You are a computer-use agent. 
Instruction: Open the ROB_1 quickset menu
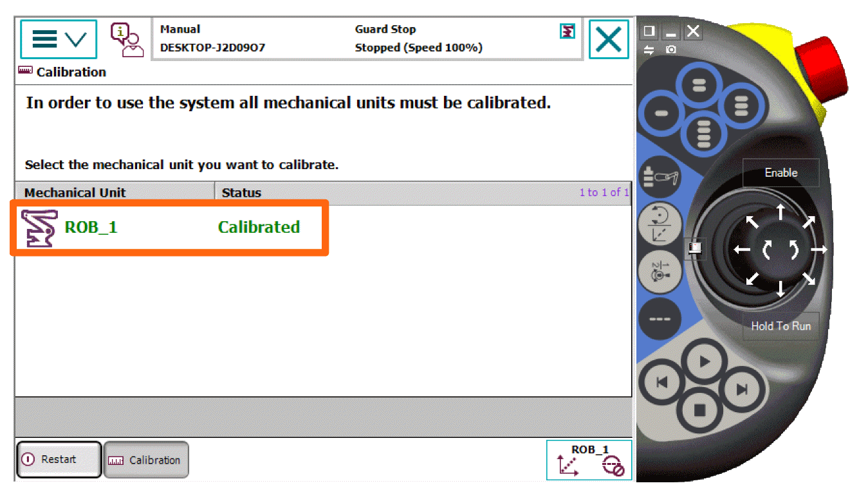click(x=589, y=460)
